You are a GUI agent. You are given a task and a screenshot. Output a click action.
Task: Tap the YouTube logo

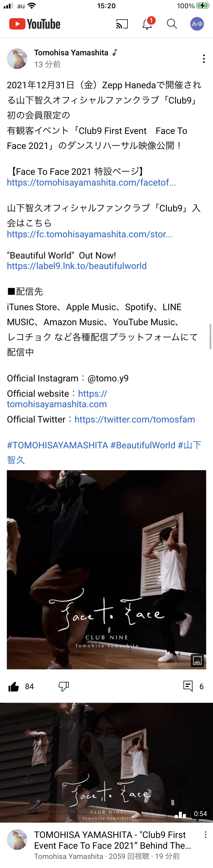[x=35, y=24]
